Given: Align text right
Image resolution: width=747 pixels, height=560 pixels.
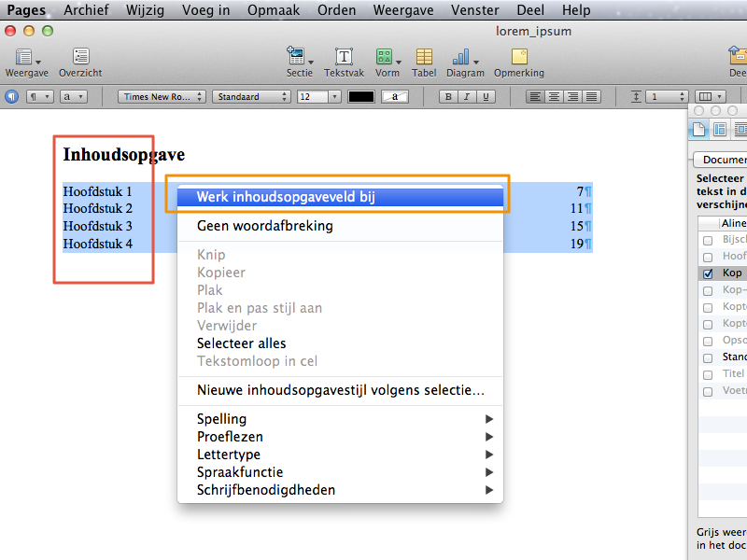Looking at the screenshot, I should coord(572,97).
